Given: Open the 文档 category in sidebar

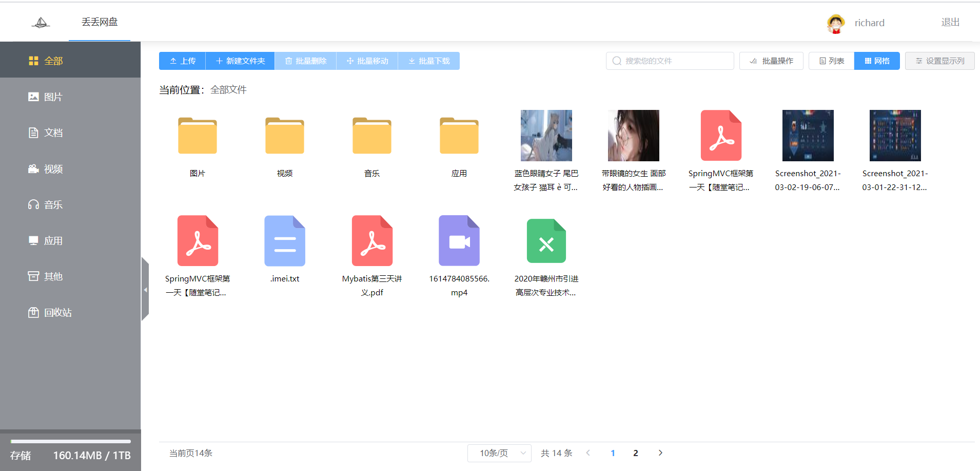Looking at the screenshot, I should pyautogui.click(x=70, y=133).
